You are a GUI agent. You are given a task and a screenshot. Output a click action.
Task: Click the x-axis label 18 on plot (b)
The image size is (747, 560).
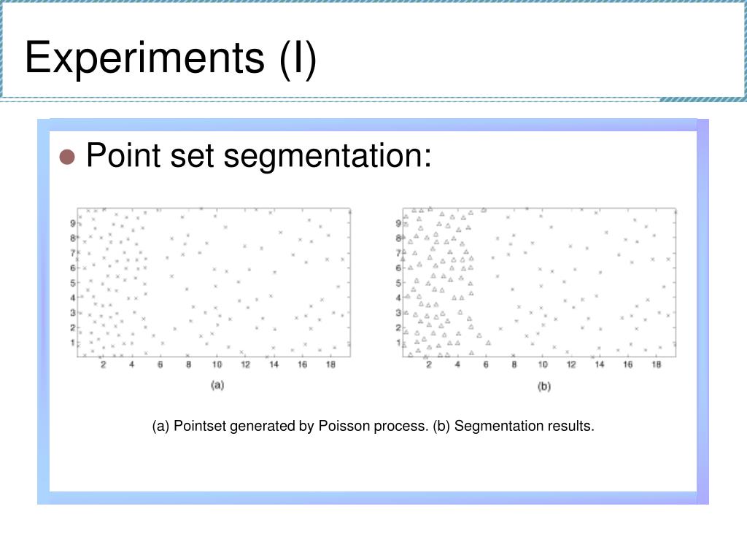(x=656, y=365)
